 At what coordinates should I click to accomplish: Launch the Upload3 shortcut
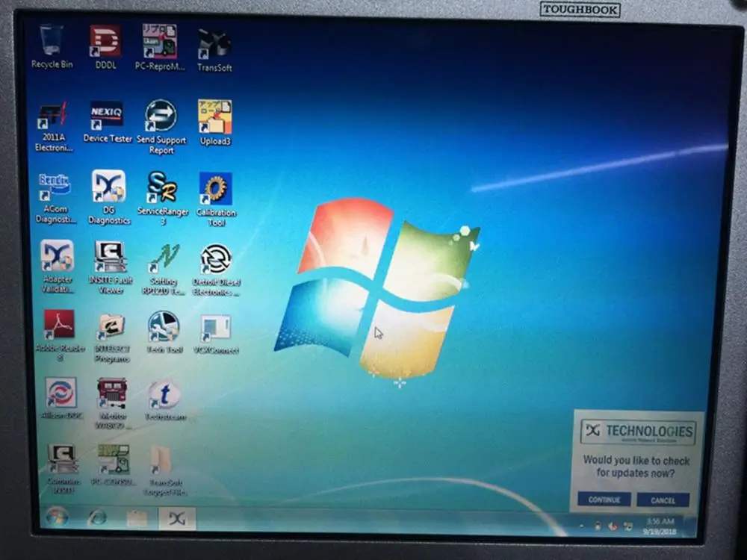(x=215, y=122)
